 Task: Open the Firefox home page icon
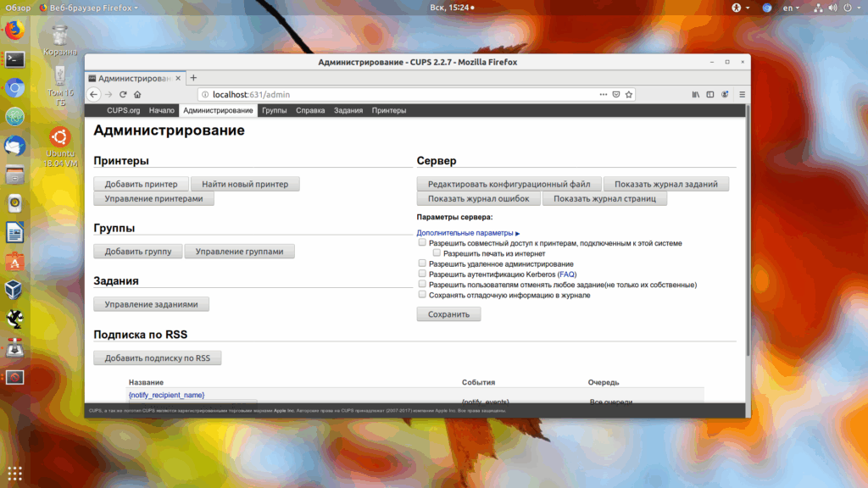[x=138, y=95]
